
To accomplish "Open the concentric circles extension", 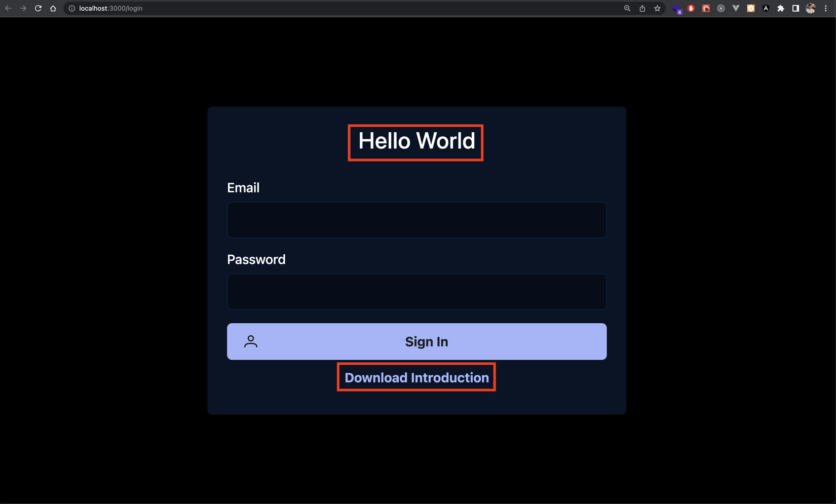I will point(721,8).
